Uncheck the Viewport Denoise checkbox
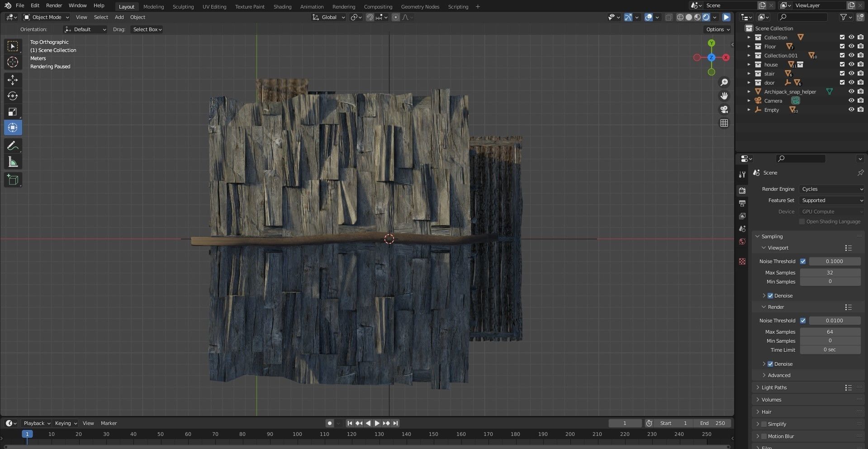Viewport: 868px width, 449px height. click(770, 296)
